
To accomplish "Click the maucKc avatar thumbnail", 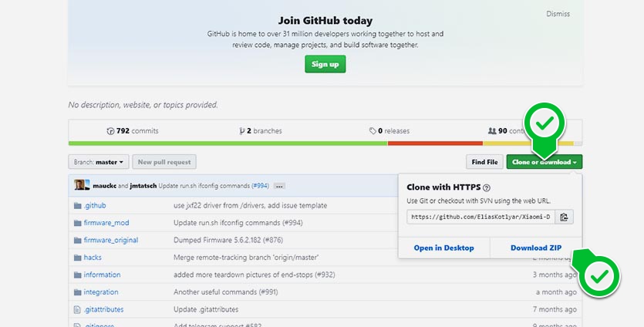I will (x=79, y=185).
